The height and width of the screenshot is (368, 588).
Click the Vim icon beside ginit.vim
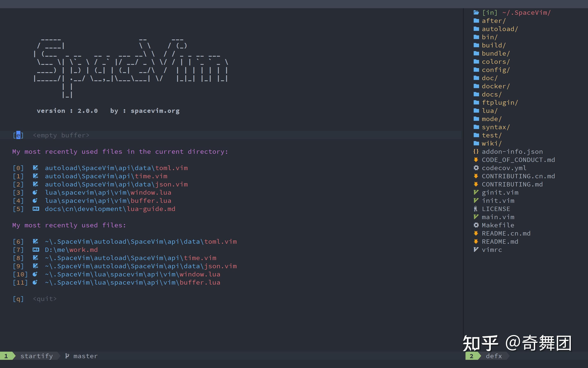476,192
